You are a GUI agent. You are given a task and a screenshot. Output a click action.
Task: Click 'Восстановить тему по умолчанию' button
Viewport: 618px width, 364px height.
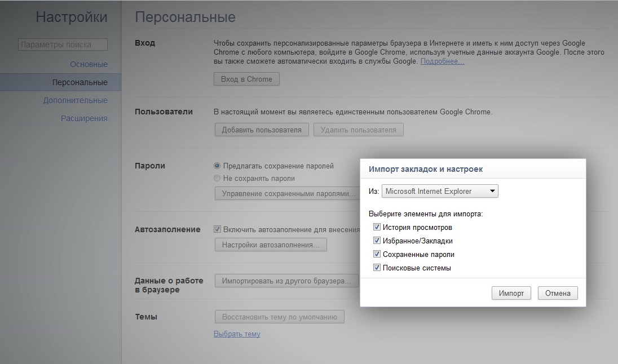(x=280, y=317)
